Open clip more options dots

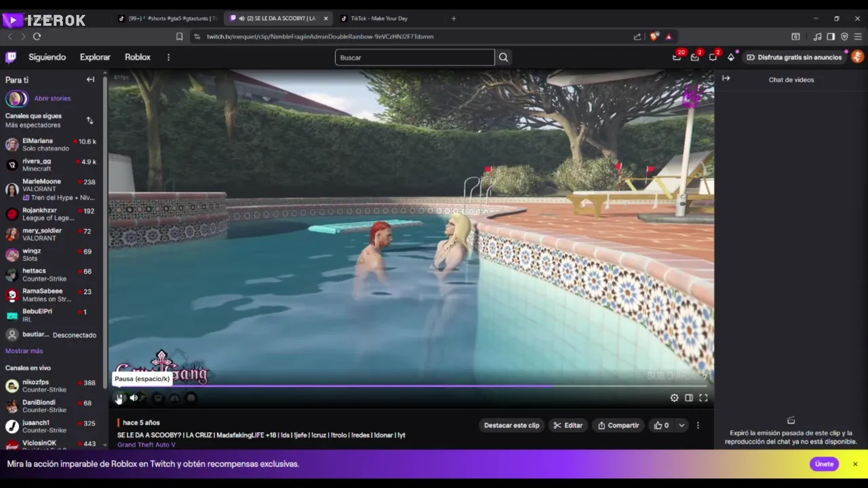tap(698, 426)
